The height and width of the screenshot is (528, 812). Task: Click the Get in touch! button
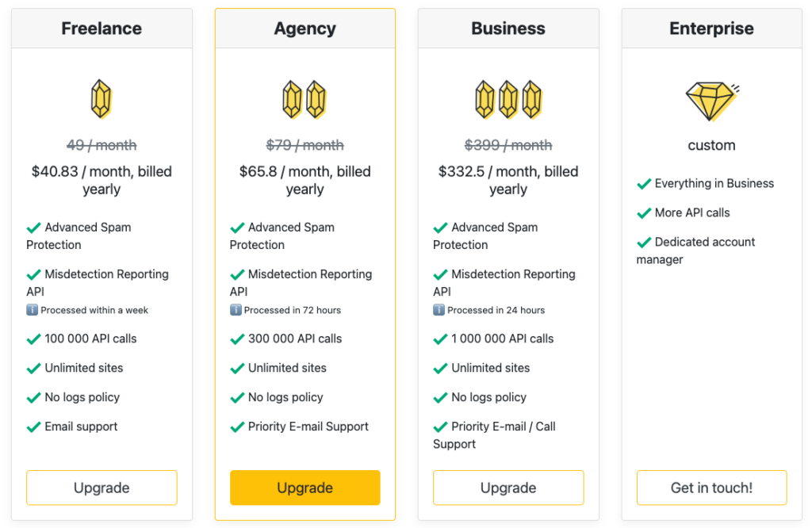click(x=711, y=488)
